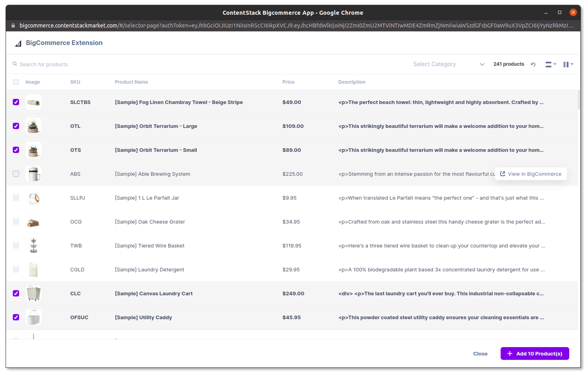Image resolution: width=588 pixels, height=375 pixels.
Task: Click the Orbit Terrarium Large thumbnail
Action: (33, 126)
